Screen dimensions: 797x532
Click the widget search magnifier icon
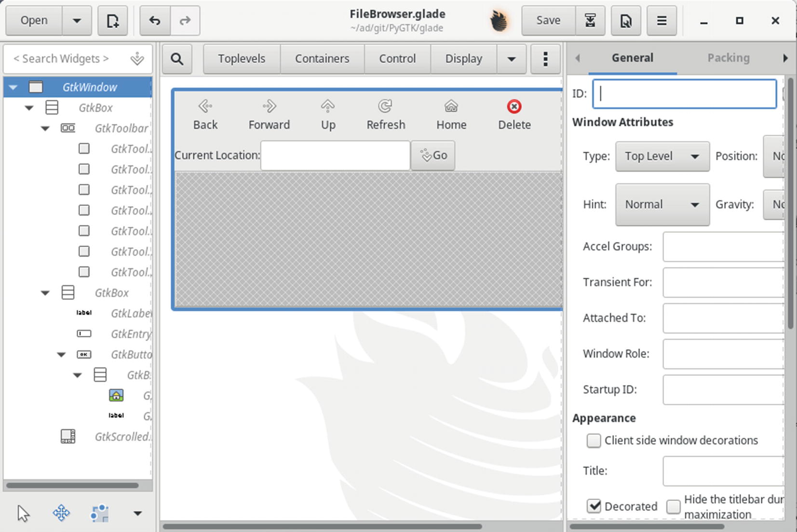177,59
